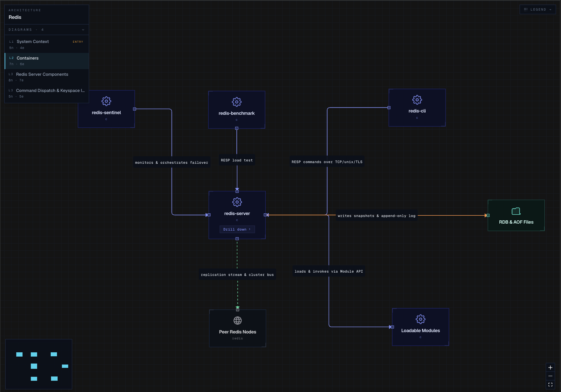Screen dimensions: 561x392
Task: Zoom in with the plus button
Action: pyautogui.click(x=550, y=368)
